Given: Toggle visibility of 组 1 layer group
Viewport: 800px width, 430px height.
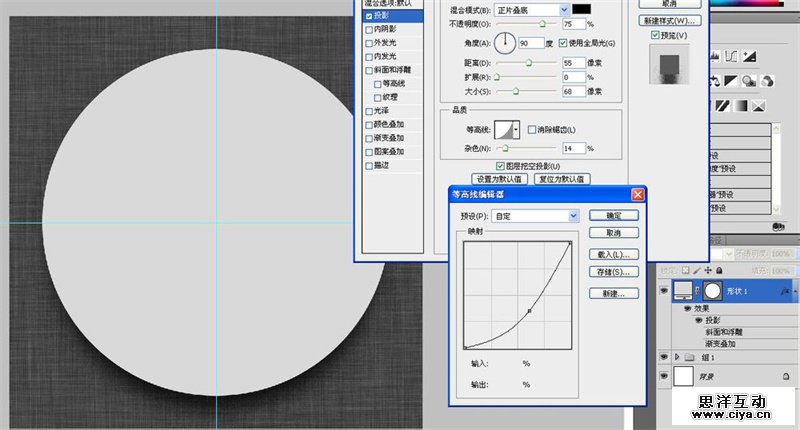Looking at the screenshot, I should pyautogui.click(x=664, y=356).
